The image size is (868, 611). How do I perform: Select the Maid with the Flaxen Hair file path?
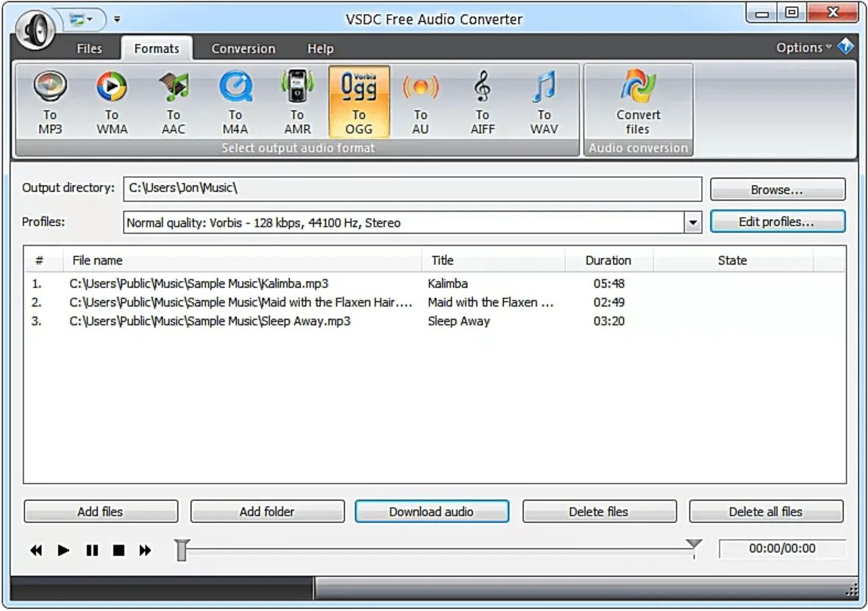pyautogui.click(x=241, y=302)
